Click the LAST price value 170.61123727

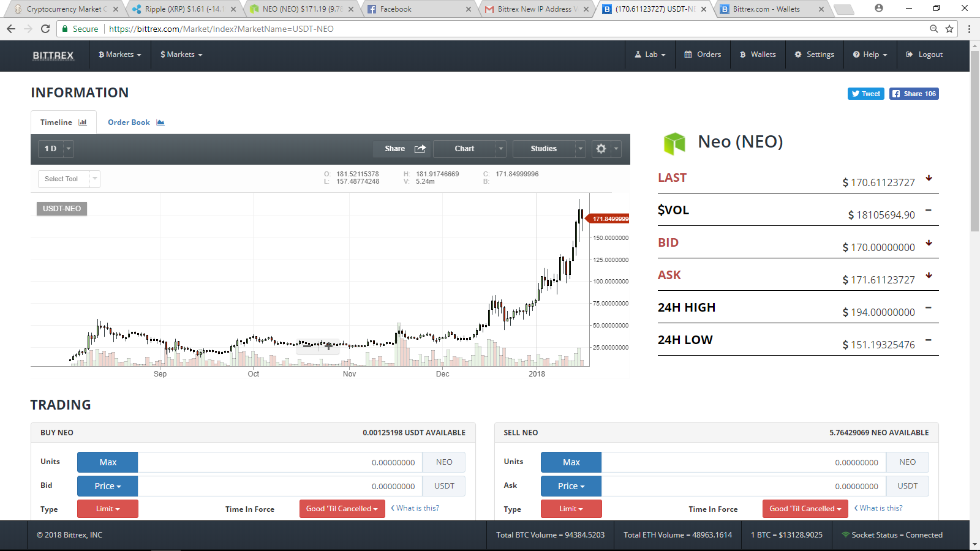[x=878, y=182]
